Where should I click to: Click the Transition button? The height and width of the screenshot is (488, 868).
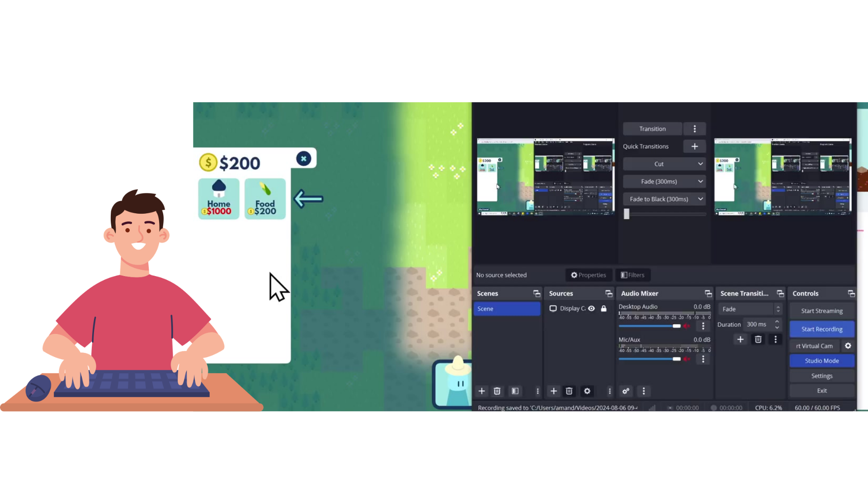click(652, 129)
